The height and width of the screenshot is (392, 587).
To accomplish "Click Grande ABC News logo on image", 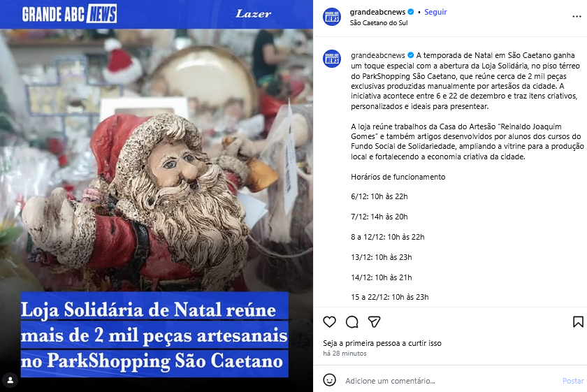I will (69, 14).
